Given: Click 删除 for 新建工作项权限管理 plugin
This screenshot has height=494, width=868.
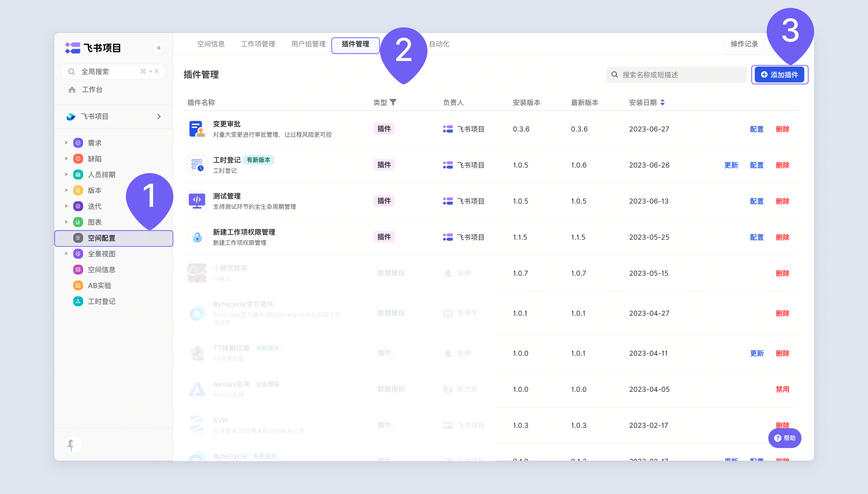Looking at the screenshot, I should pos(783,237).
